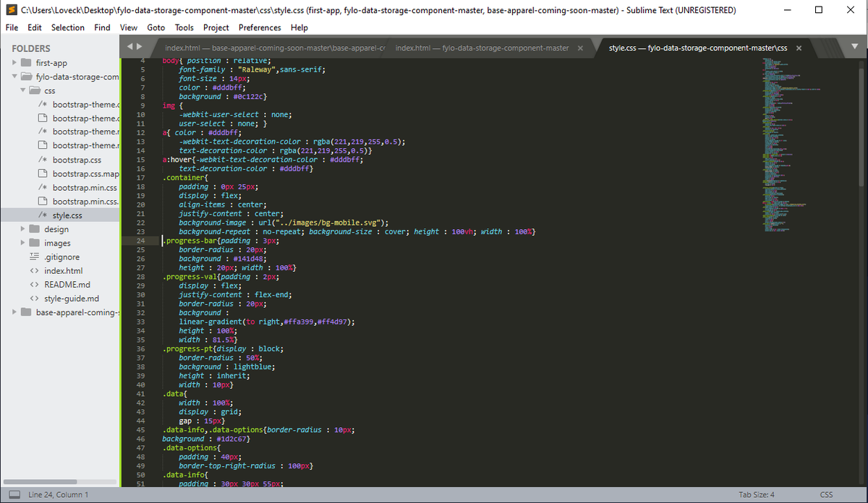Open the Tools menu

(x=184, y=27)
